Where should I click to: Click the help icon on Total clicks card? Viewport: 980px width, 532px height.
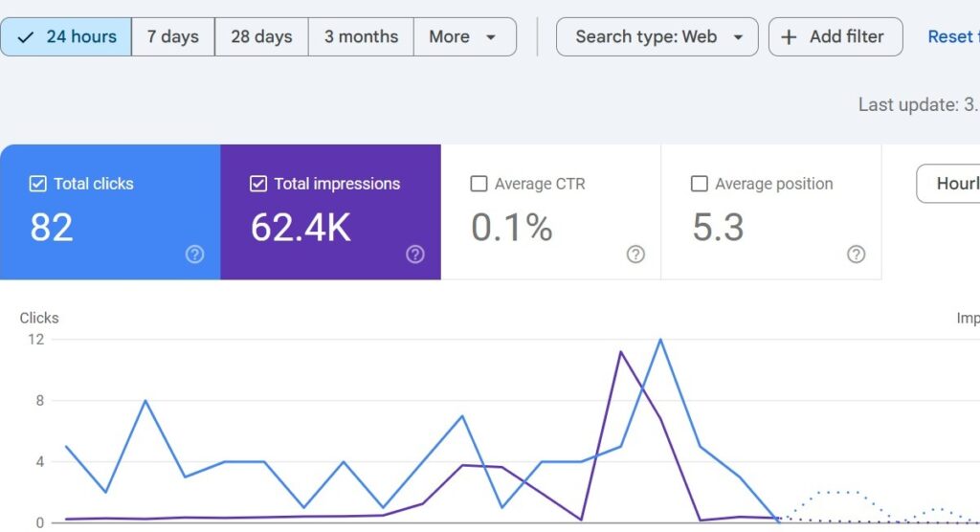coord(194,255)
